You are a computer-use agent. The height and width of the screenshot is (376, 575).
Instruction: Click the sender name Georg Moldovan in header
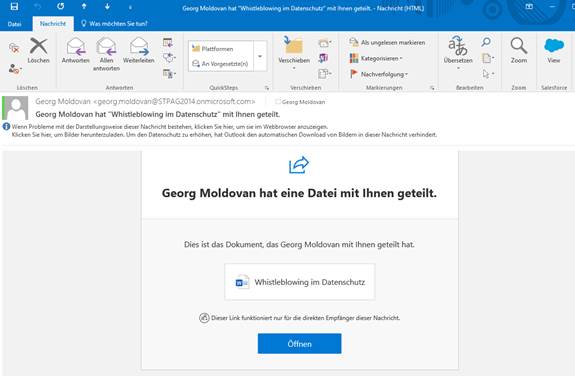point(63,102)
